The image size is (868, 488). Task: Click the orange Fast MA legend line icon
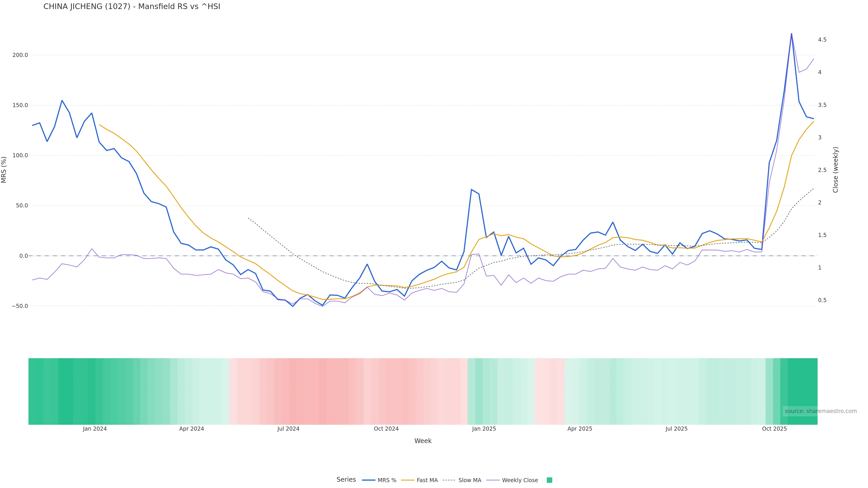(x=408, y=480)
